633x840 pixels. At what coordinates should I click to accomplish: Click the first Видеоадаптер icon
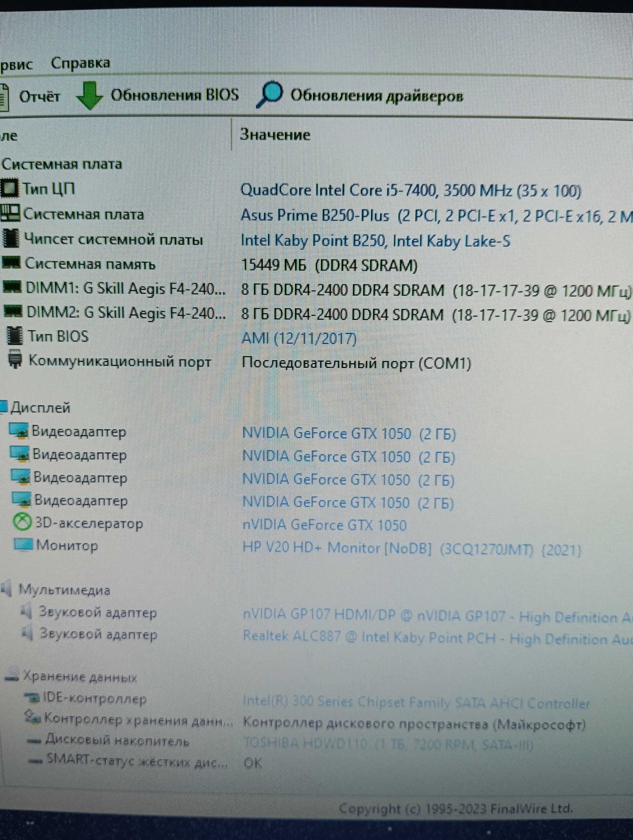pos(18,432)
